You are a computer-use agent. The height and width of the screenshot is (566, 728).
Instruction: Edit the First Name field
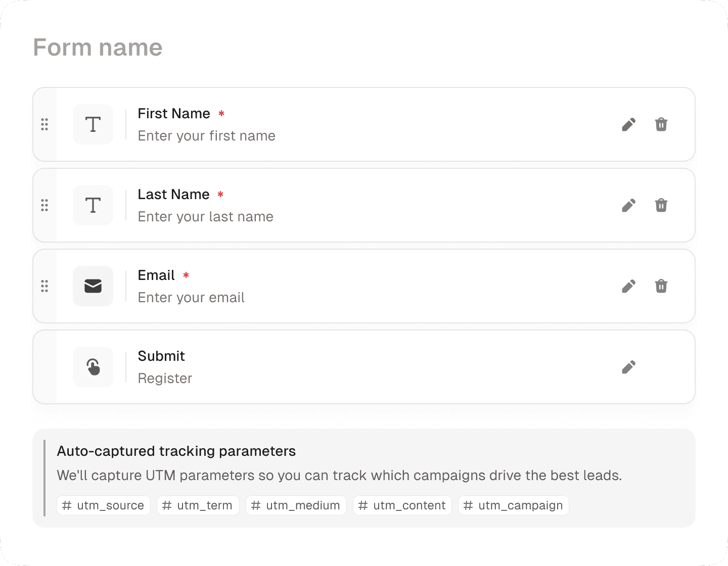pos(628,124)
